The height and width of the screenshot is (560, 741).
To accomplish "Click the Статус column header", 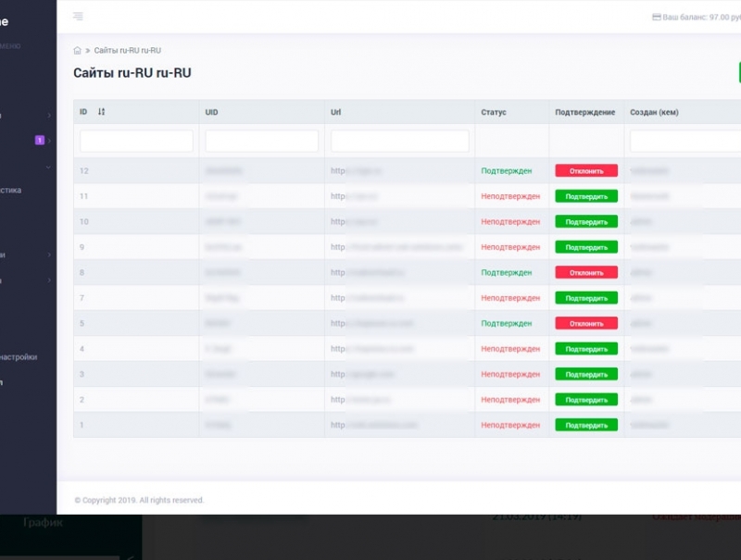I will pyautogui.click(x=494, y=112).
